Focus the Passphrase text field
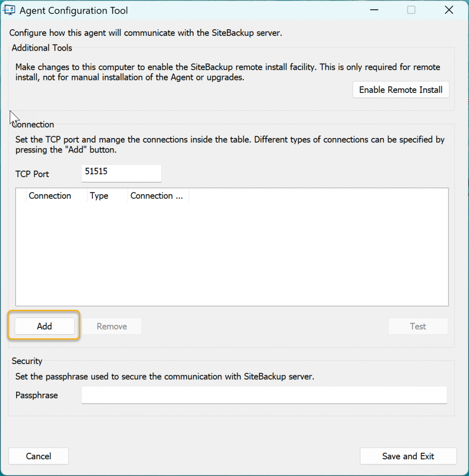Viewport: 469px width, 476px height. pos(264,395)
